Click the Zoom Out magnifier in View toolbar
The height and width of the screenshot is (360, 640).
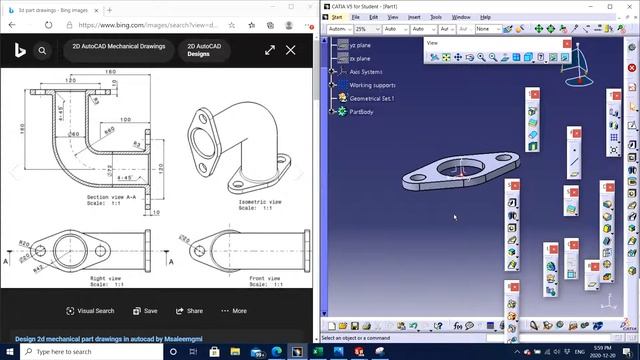[x=493, y=58]
